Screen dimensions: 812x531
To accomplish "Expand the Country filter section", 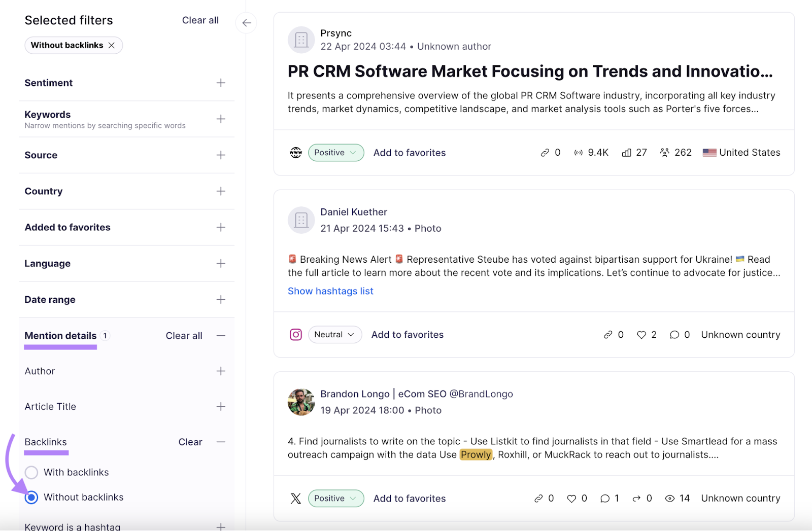I will coord(221,191).
